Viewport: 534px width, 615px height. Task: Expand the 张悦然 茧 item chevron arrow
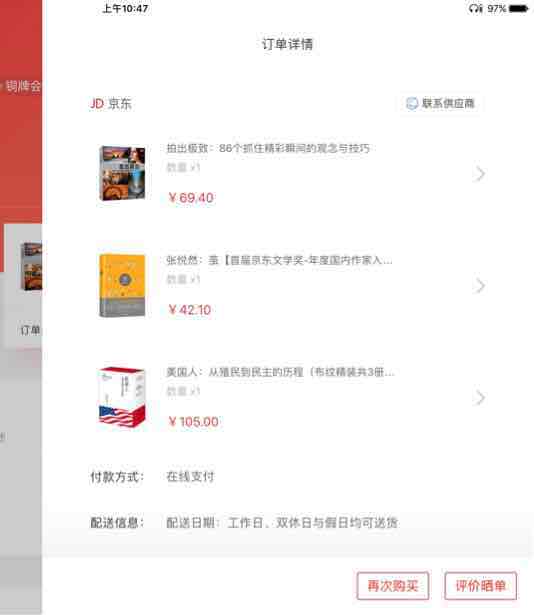click(x=480, y=286)
